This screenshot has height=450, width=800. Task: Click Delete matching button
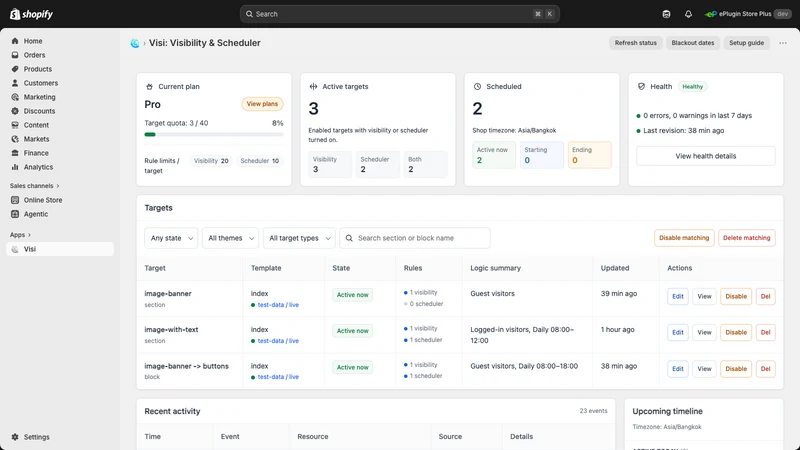point(746,238)
